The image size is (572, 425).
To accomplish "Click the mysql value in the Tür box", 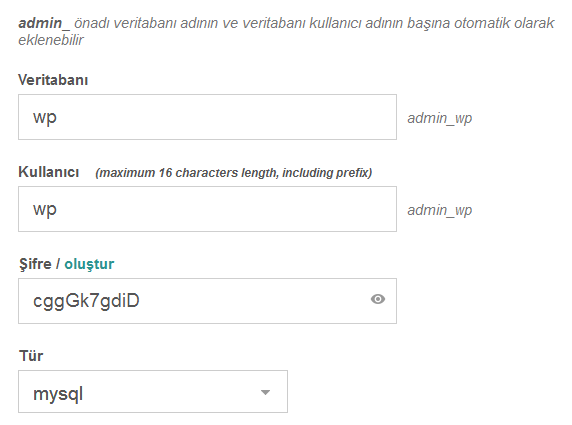I will pyautogui.click(x=58, y=394).
